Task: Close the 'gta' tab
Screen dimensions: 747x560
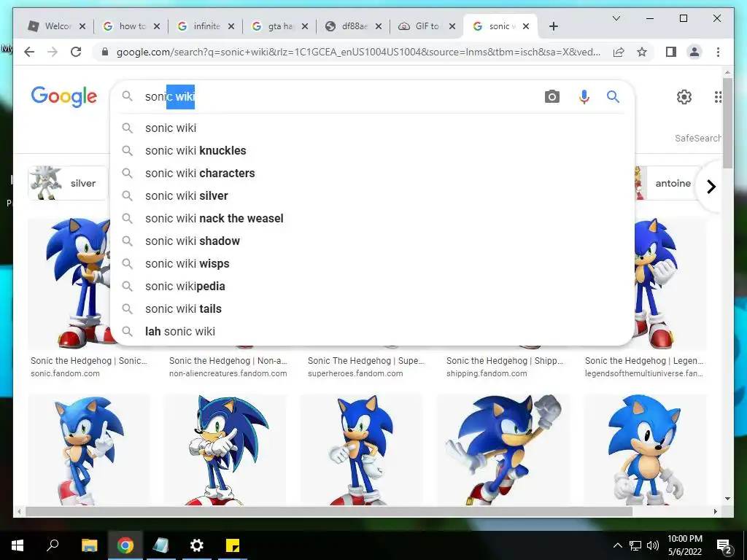Action: click(305, 26)
